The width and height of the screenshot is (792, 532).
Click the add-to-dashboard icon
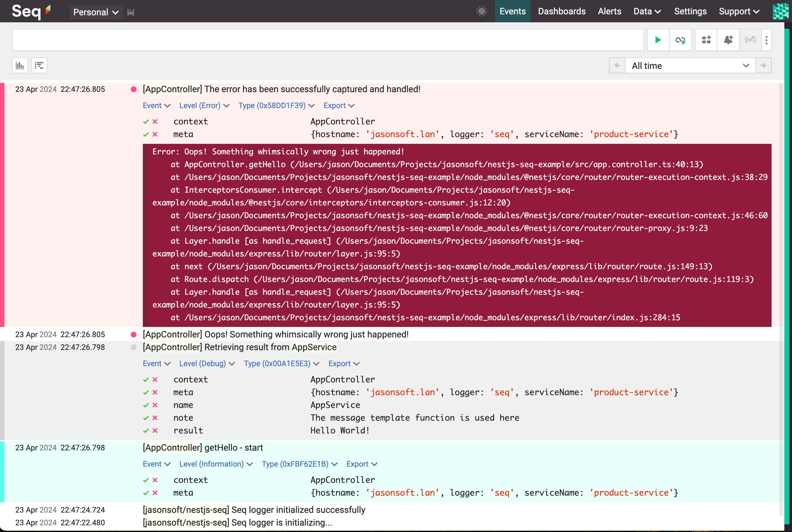(x=706, y=40)
